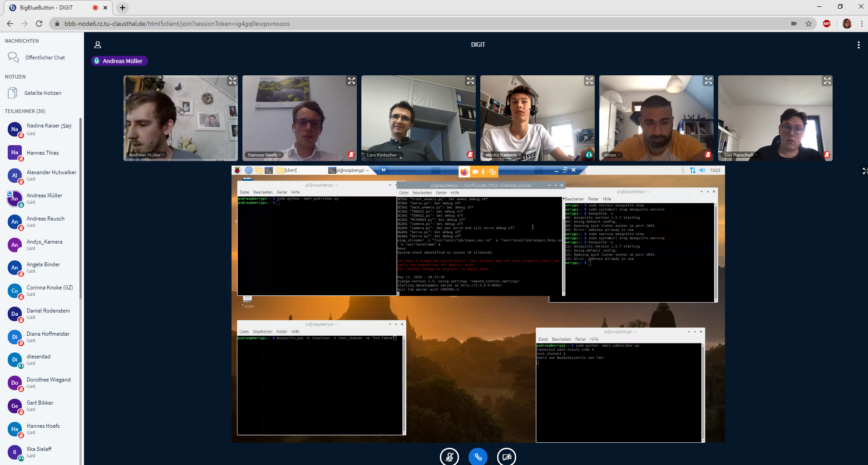868x465 pixels.
Task: Open the three-dot options menu
Action: (858, 45)
